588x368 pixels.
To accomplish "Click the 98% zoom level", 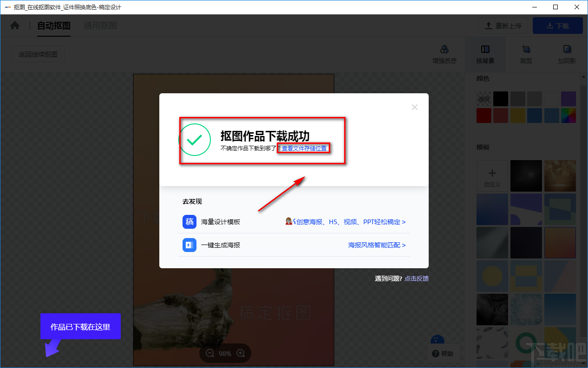I will [225, 354].
